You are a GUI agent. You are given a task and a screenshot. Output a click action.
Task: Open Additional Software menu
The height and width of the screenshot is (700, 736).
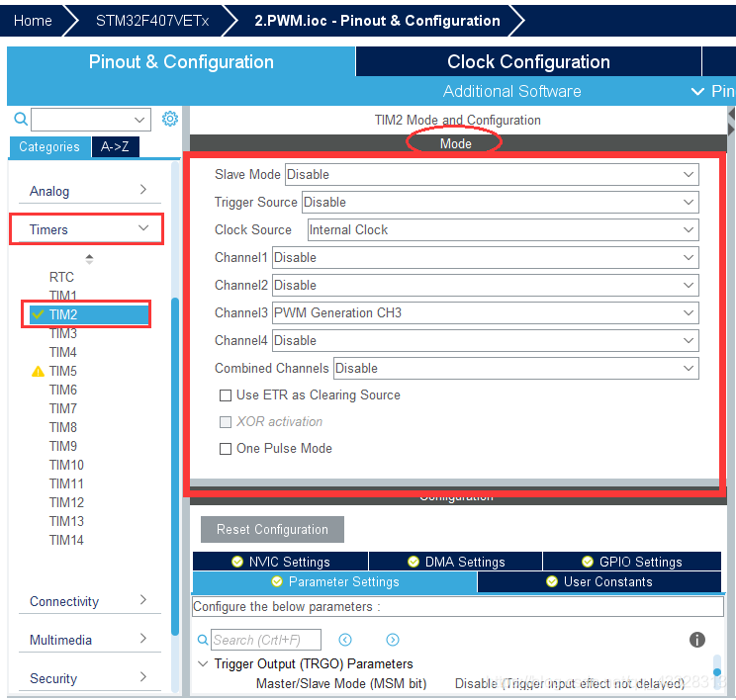tap(512, 91)
